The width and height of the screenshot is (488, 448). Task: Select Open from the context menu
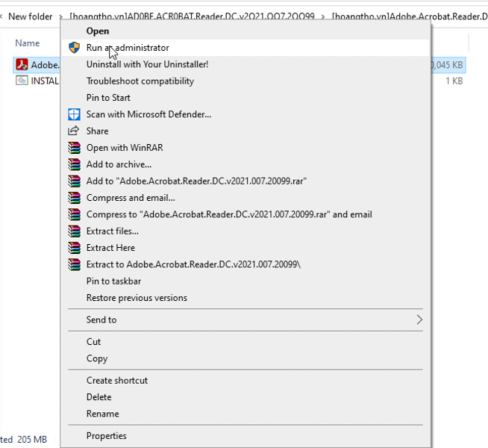coord(98,31)
